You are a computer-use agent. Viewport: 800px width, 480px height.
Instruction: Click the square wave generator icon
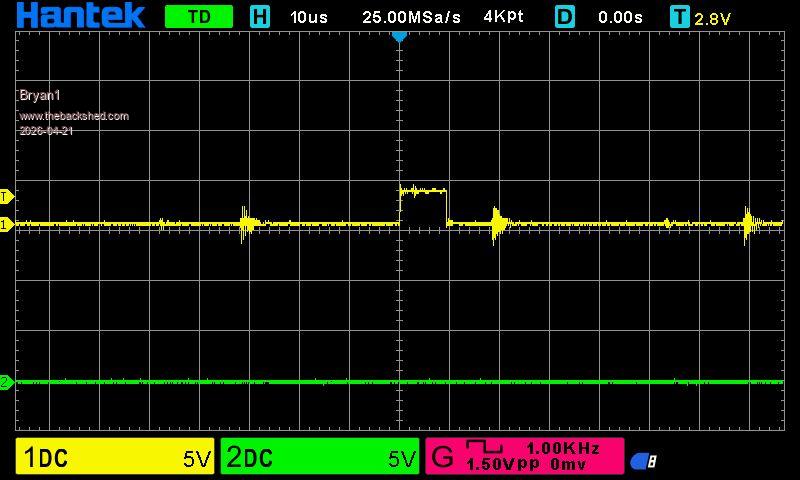click(485, 449)
